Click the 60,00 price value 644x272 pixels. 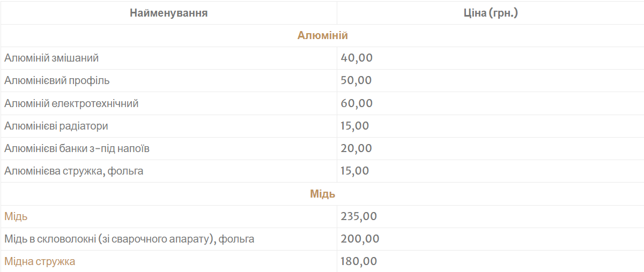click(x=357, y=103)
